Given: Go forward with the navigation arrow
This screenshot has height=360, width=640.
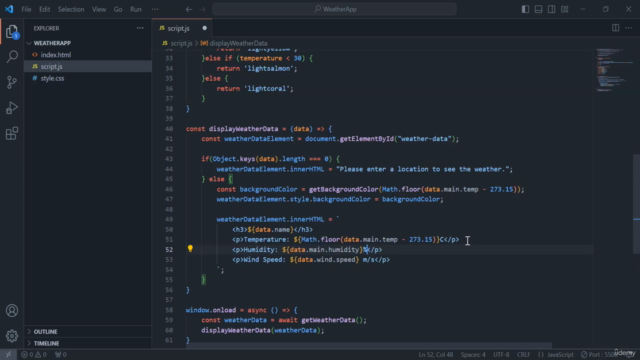Looking at the screenshot, I should point(202,9).
